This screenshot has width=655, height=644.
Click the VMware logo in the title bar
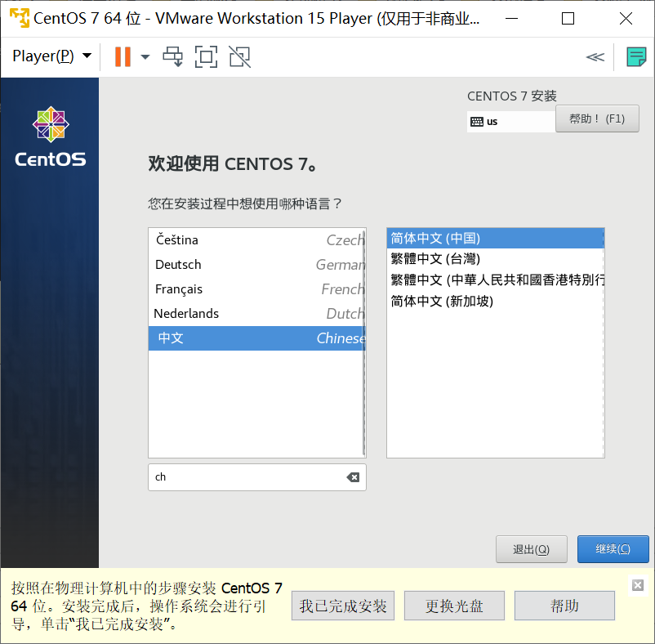pos(20,18)
